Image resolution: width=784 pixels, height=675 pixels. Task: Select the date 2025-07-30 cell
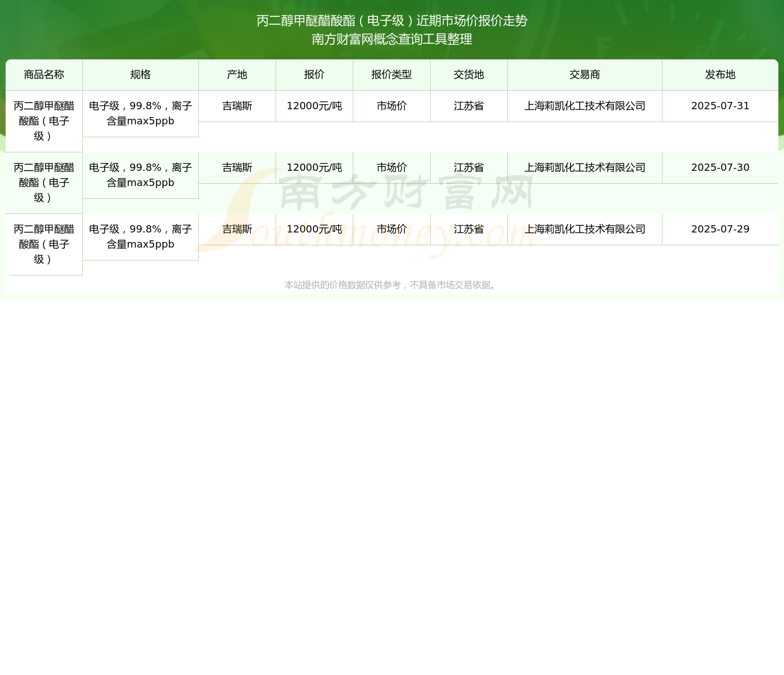tap(720, 167)
